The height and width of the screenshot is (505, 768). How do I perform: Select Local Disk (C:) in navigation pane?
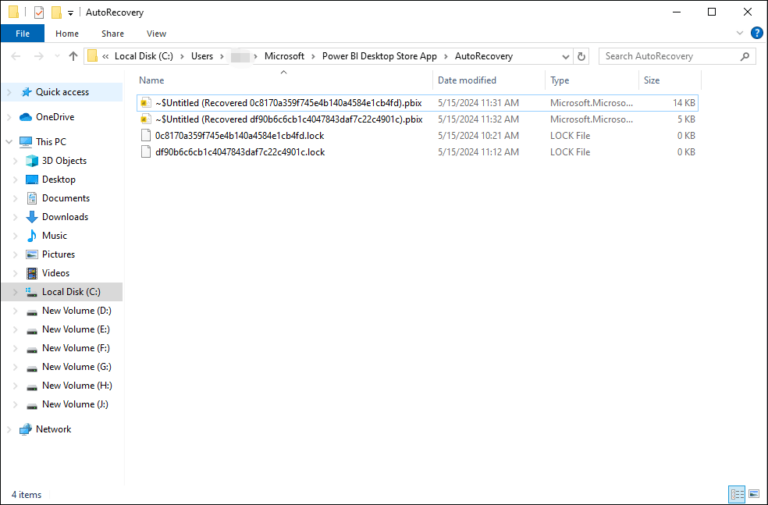point(71,292)
